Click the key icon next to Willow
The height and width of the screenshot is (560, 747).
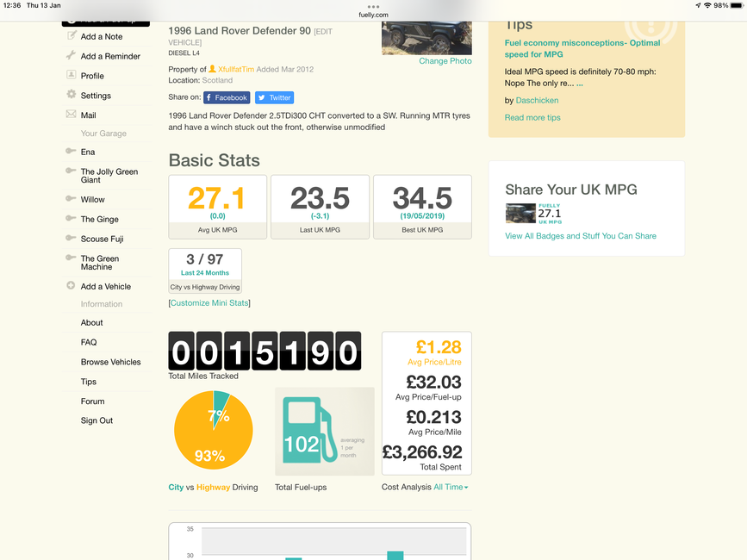[71, 198]
